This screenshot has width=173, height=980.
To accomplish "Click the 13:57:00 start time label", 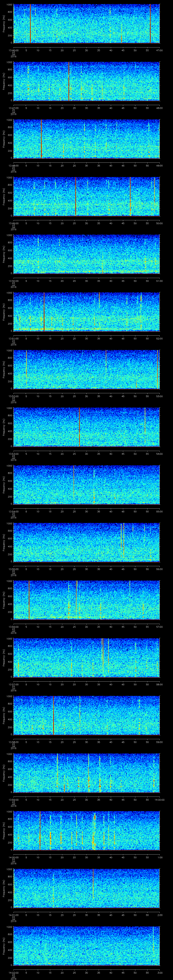I will [x=14, y=684].
